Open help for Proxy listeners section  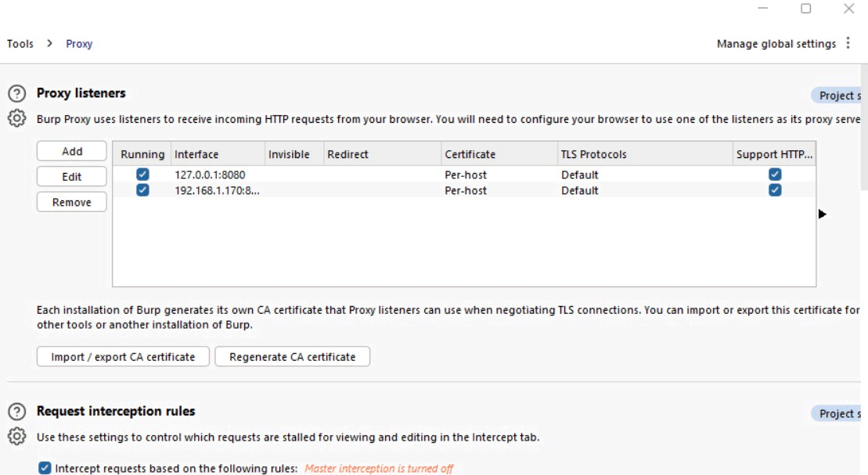[x=16, y=94]
